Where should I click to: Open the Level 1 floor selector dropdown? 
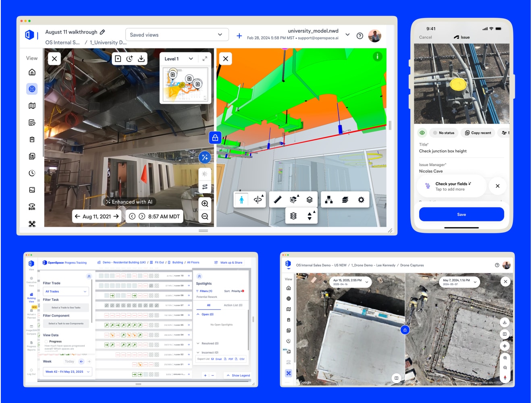(x=179, y=58)
